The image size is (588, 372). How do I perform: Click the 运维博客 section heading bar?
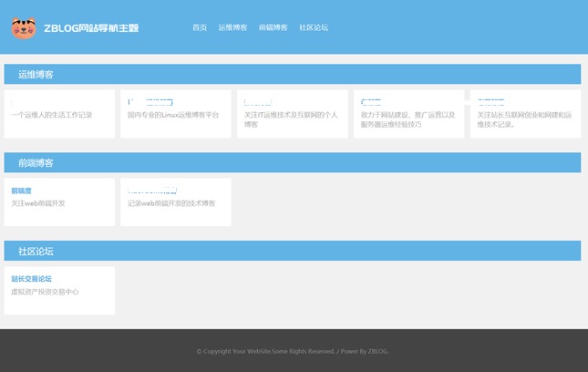point(293,74)
